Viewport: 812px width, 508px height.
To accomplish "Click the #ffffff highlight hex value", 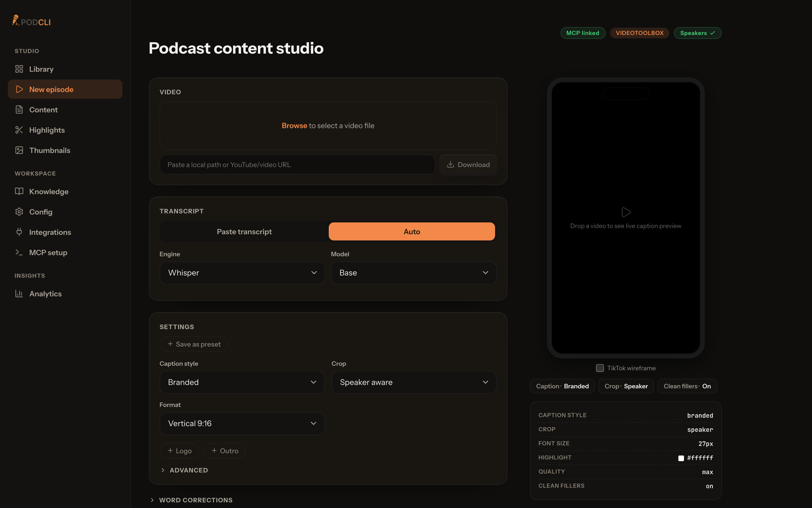I will 700,458.
